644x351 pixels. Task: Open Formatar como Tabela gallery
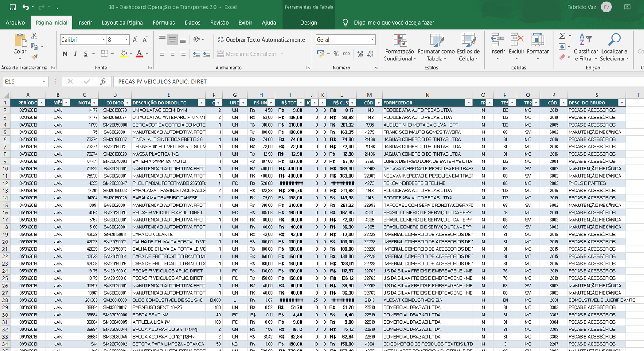point(436,47)
